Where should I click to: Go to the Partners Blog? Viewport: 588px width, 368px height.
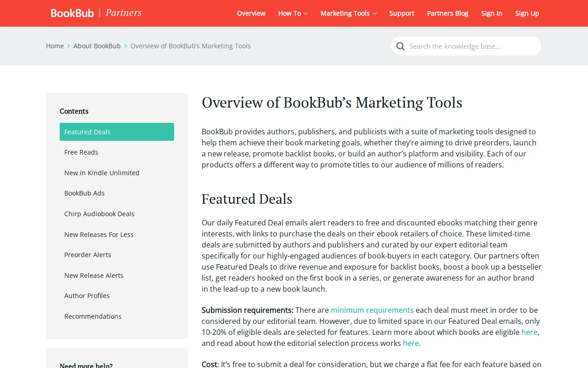click(x=448, y=13)
